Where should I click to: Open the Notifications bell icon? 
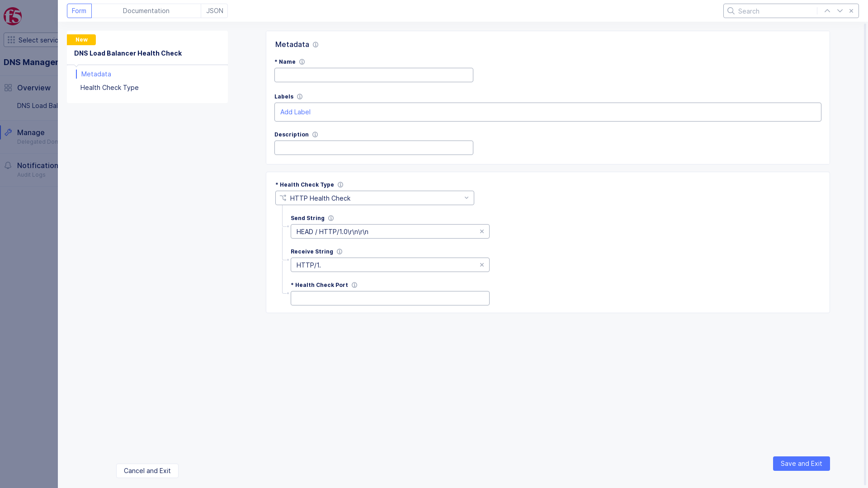coord(8,165)
